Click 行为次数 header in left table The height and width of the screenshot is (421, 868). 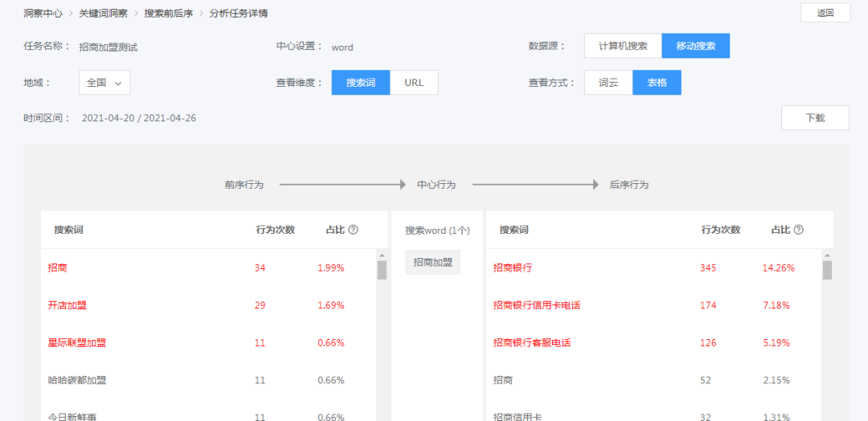(275, 230)
